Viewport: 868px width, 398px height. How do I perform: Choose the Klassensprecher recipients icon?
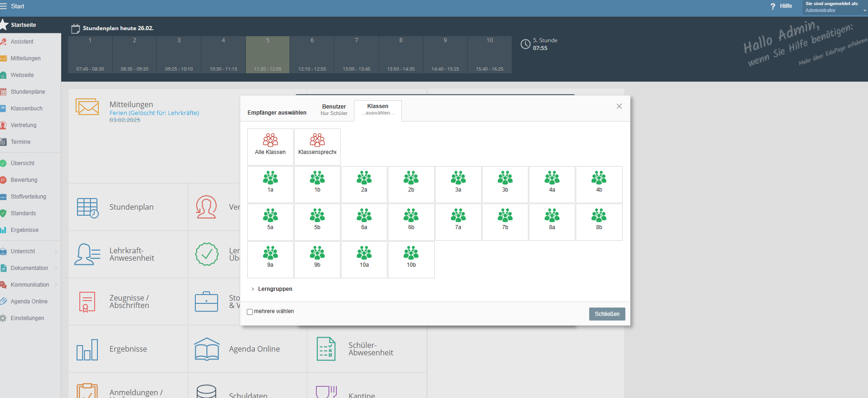[x=317, y=140]
